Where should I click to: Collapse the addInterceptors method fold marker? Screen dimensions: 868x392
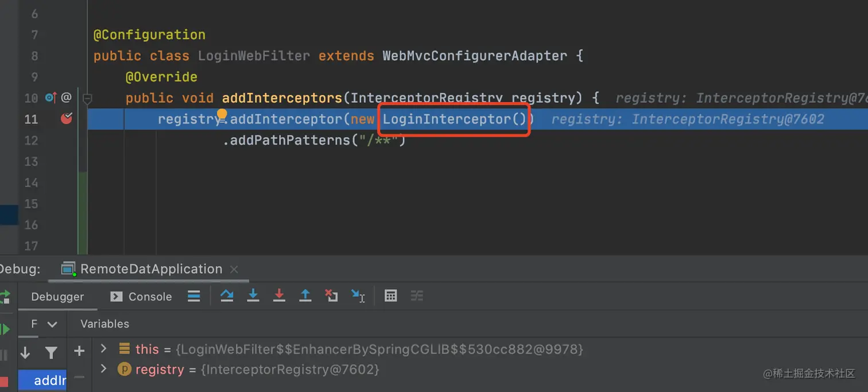click(x=87, y=98)
